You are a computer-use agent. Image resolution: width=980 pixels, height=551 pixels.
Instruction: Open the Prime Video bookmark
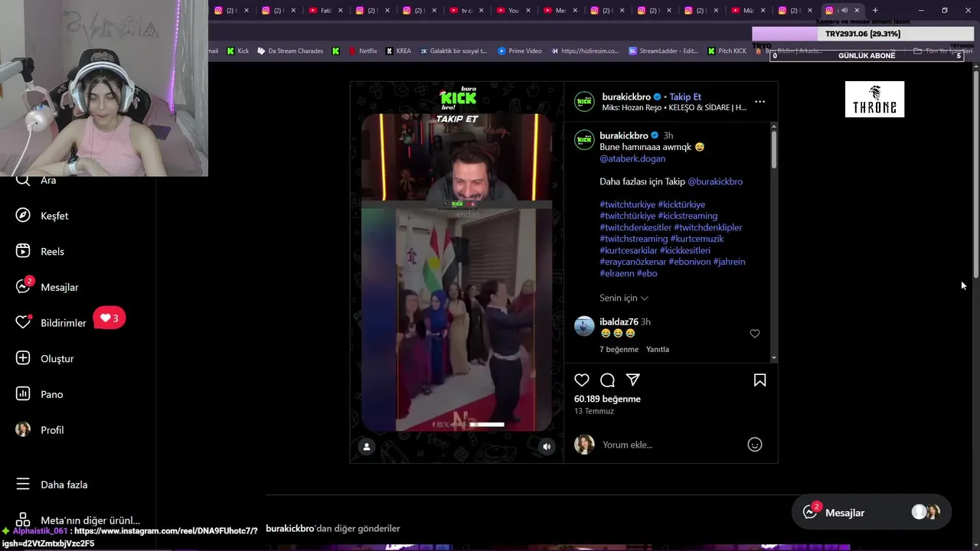click(520, 51)
